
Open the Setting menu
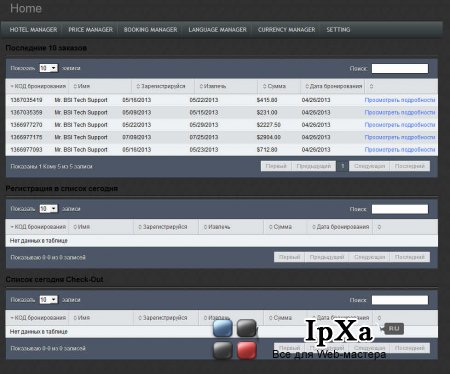click(338, 30)
